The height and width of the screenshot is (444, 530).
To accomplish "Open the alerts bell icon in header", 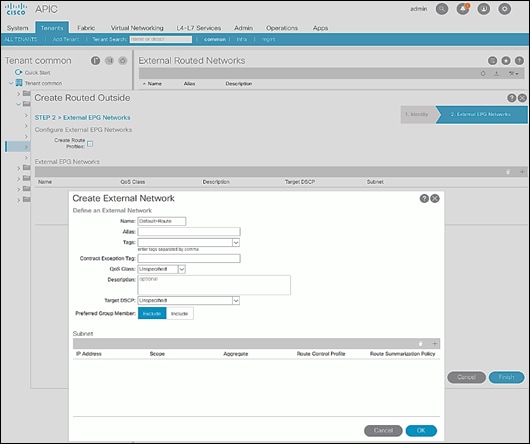I will pos(463,9).
